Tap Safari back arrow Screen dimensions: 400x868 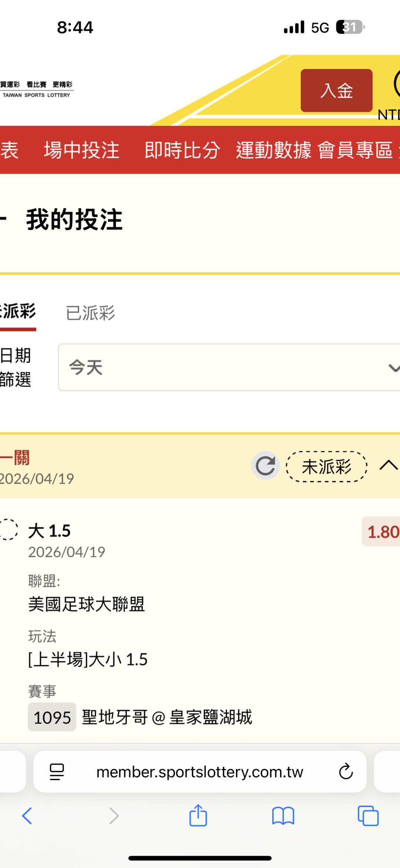pyautogui.click(x=27, y=816)
